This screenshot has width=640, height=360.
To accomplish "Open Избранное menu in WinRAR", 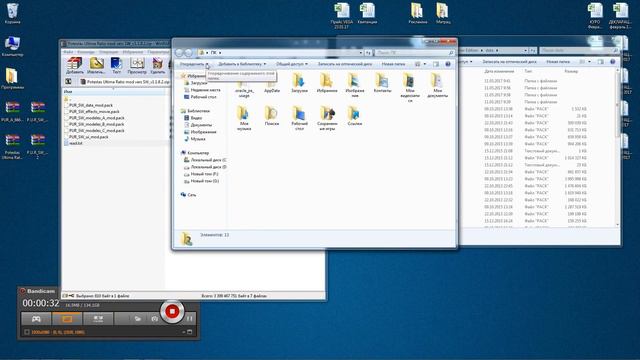I will click(x=133, y=52).
